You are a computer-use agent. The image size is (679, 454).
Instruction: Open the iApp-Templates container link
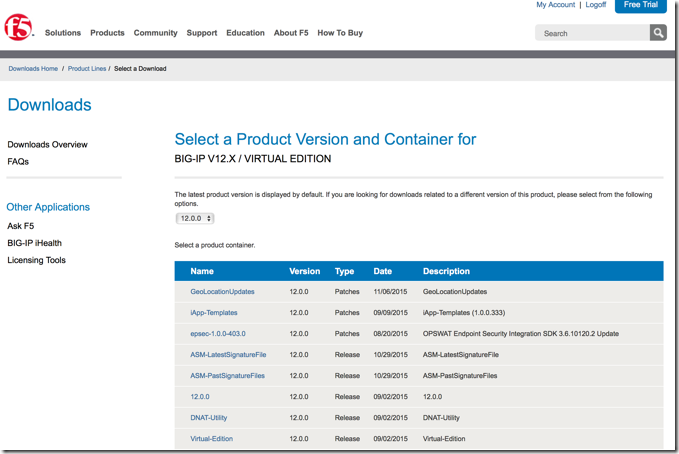pyautogui.click(x=214, y=313)
